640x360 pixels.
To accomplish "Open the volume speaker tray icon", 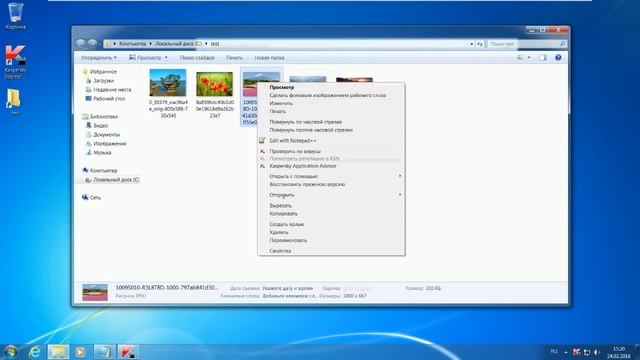I will pos(597,352).
